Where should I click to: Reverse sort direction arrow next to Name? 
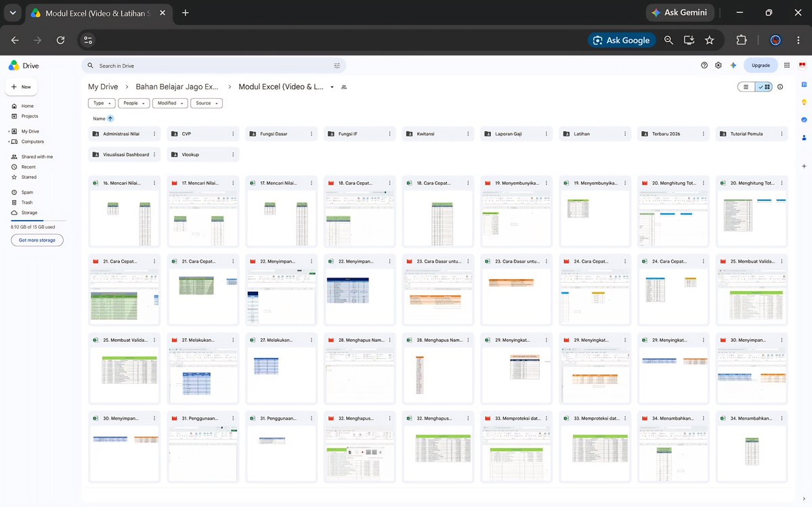[x=110, y=118]
